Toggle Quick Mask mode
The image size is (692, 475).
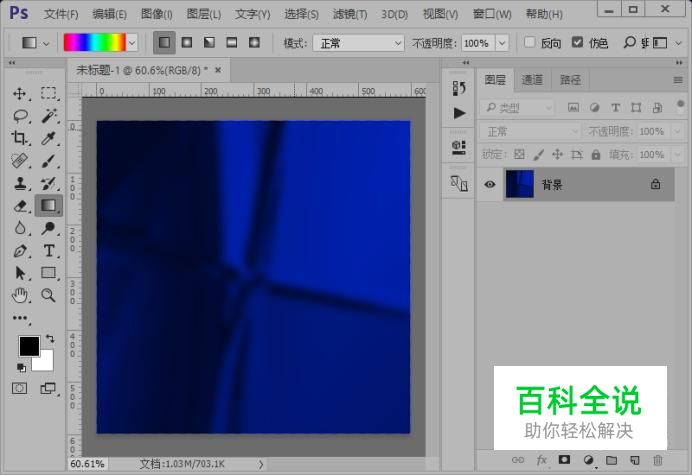coord(19,388)
